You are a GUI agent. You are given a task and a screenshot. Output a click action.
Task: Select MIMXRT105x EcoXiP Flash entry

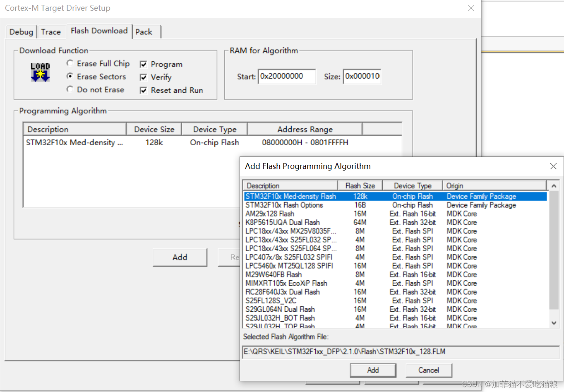pos(395,283)
